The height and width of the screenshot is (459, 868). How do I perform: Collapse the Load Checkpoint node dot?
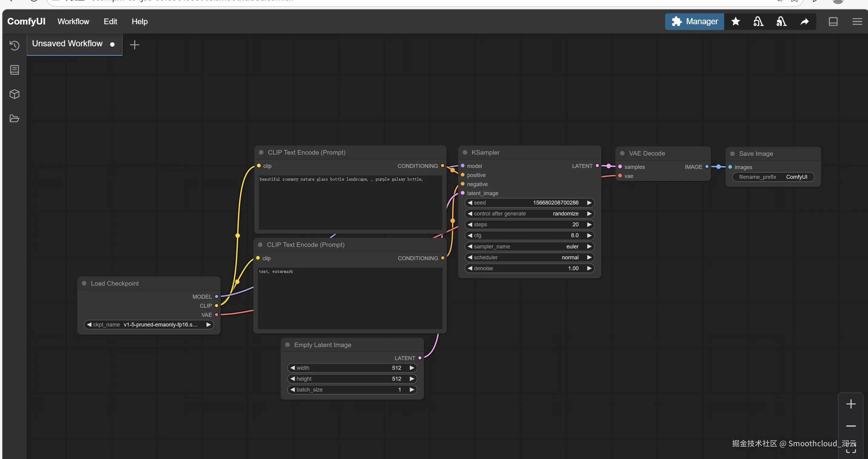pyautogui.click(x=84, y=283)
